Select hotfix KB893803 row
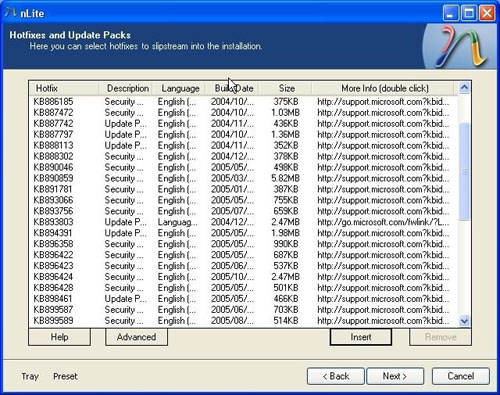The width and height of the screenshot is (500, 395). [243, 222]
